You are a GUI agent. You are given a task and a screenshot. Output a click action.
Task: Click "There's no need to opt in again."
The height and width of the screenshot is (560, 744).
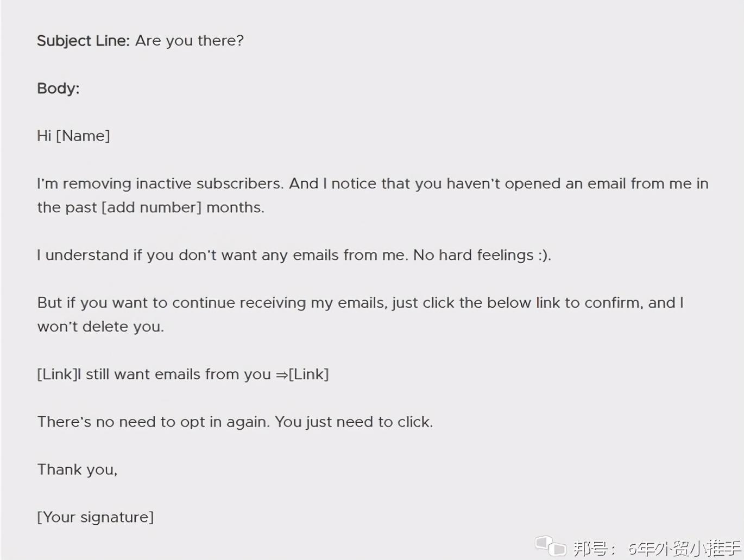pos(153,422)
